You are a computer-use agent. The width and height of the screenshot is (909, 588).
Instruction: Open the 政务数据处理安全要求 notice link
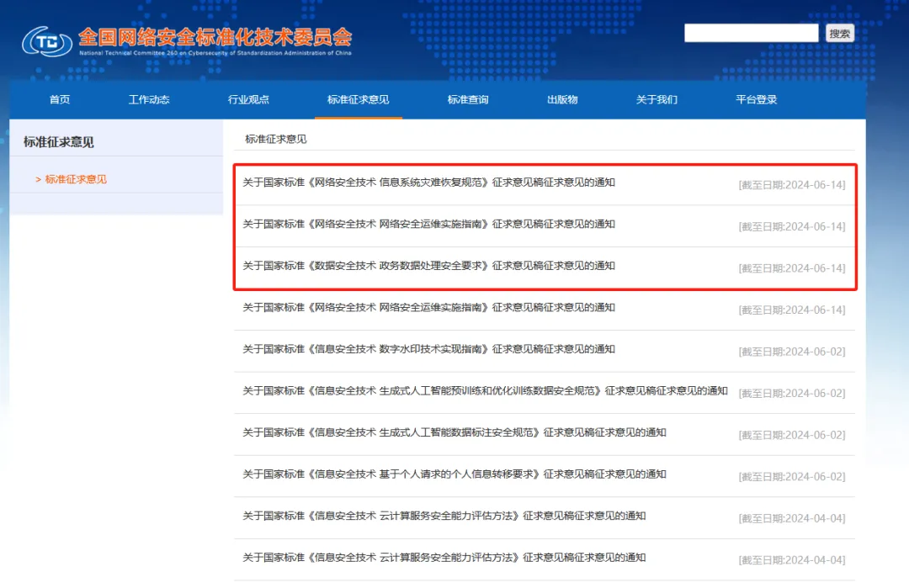coord(428,266)
